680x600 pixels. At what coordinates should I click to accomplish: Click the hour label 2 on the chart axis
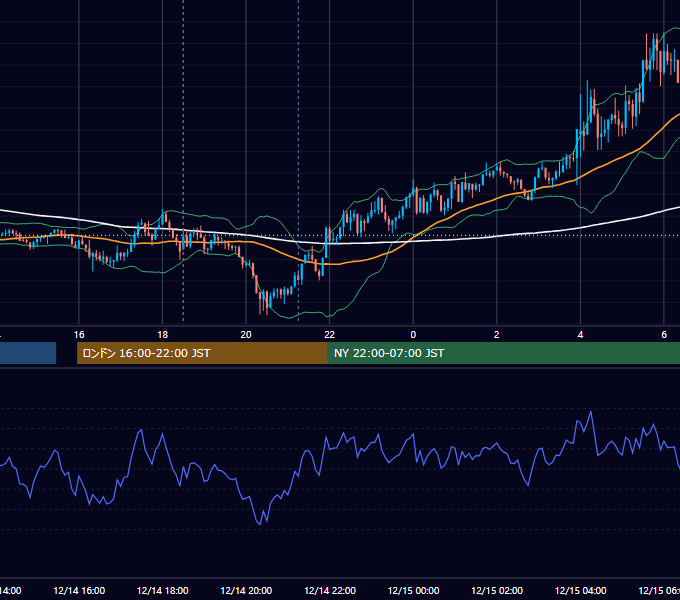coord(497,335)
